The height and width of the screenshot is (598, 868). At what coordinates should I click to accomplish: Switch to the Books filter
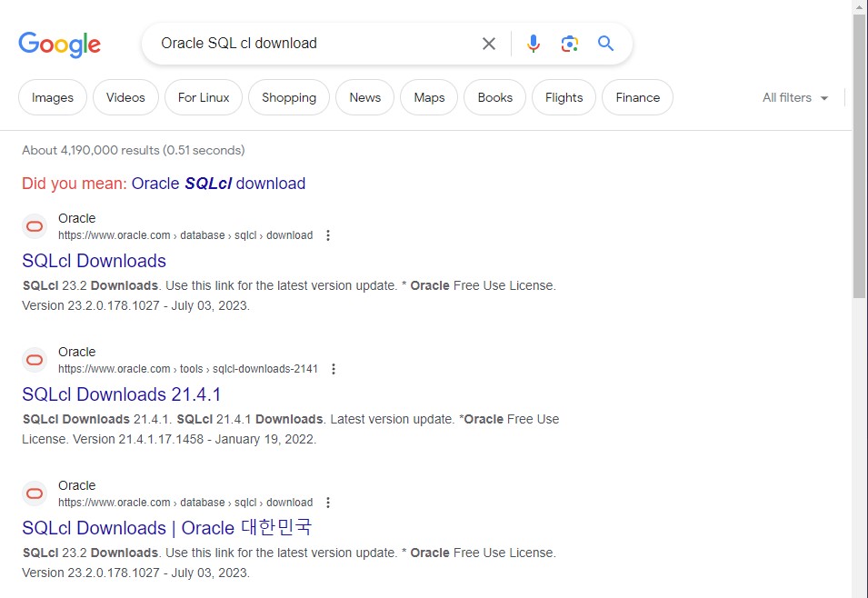(x=494, y=97)
